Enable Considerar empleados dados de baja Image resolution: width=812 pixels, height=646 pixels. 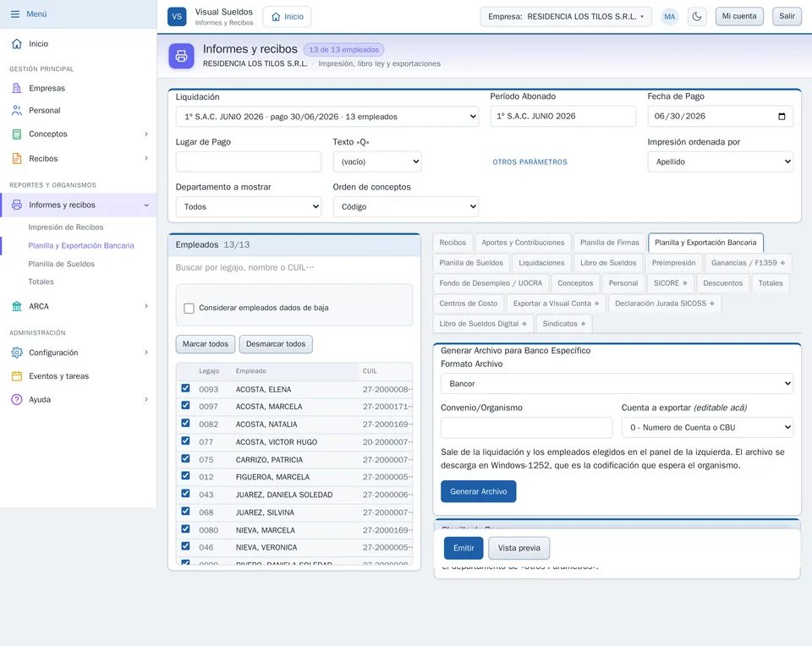coord(189,309)
